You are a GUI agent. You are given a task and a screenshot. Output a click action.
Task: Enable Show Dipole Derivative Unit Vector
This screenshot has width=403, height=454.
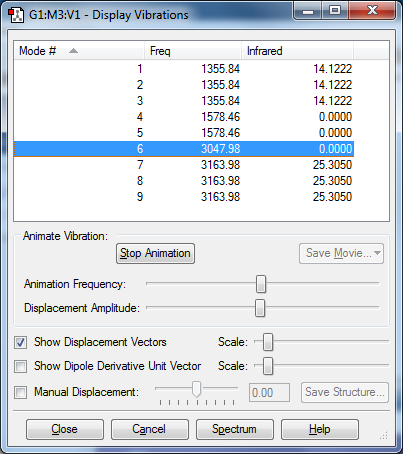tap(20, 366)
